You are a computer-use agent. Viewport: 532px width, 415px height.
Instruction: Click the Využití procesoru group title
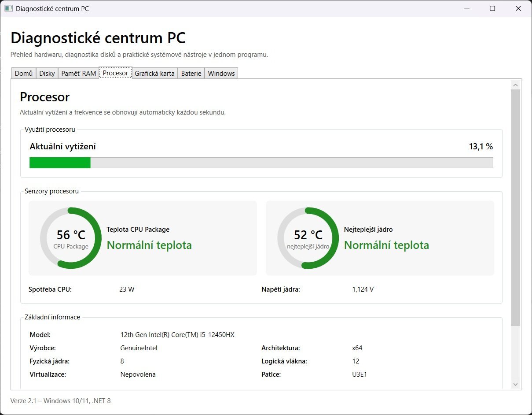tap(50, 130)
